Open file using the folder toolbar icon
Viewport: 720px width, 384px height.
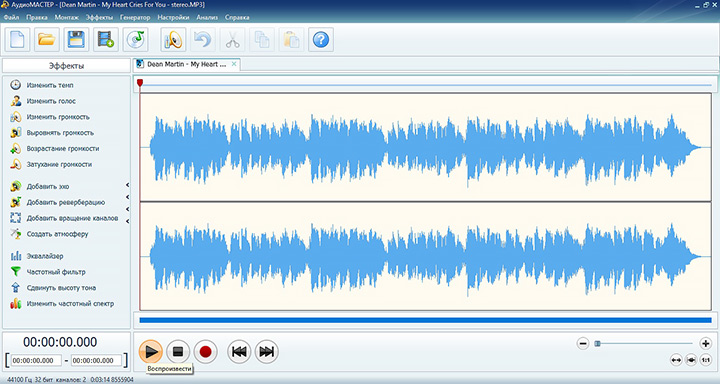pyautogui.click(x=47, y=40)
